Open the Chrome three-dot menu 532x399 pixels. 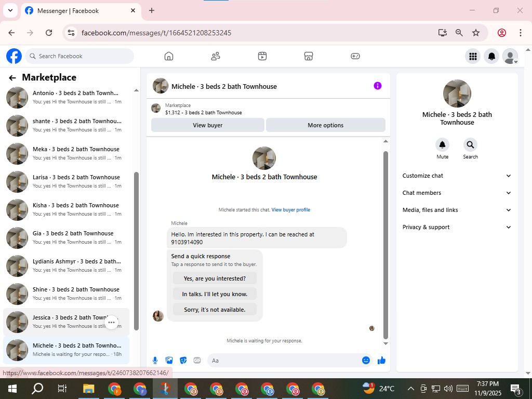tap(521, 33)
